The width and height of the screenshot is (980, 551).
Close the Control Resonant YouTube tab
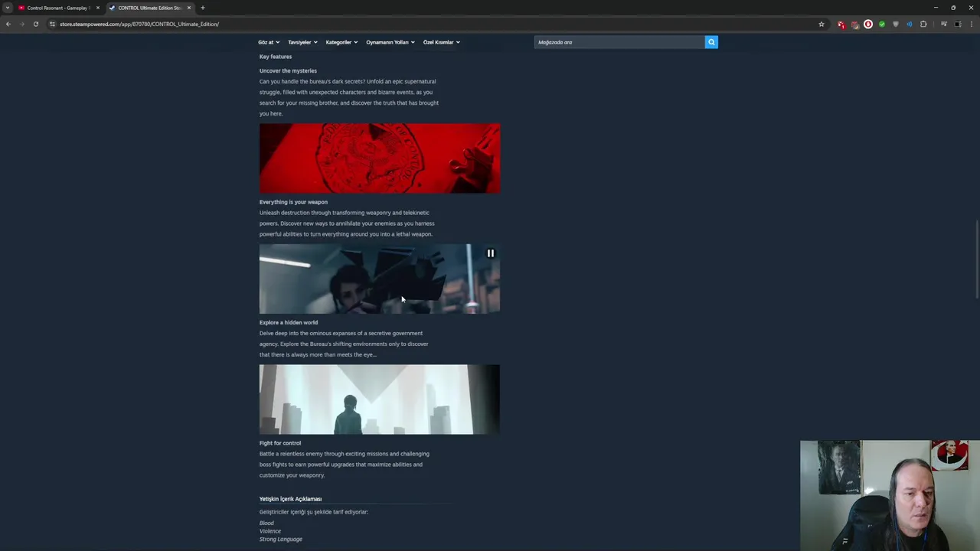click(x=98, y=8)
